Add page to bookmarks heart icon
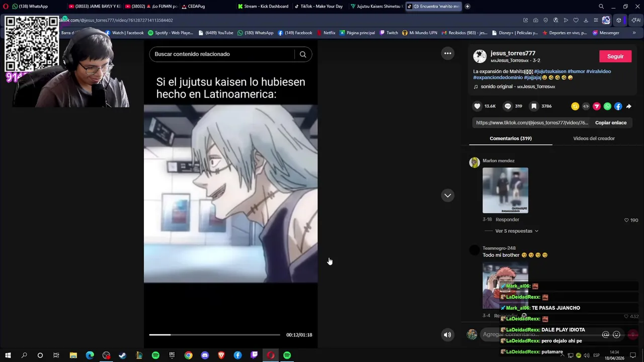The height and width of the screenshot is (362, 644). click(576, 20)
